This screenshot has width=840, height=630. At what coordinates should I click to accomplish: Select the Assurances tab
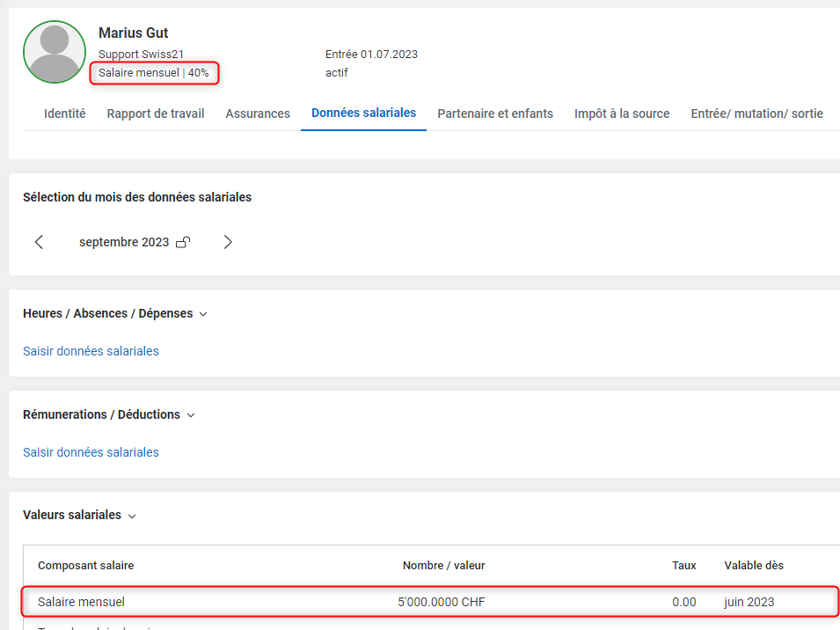tap(258, 114)
